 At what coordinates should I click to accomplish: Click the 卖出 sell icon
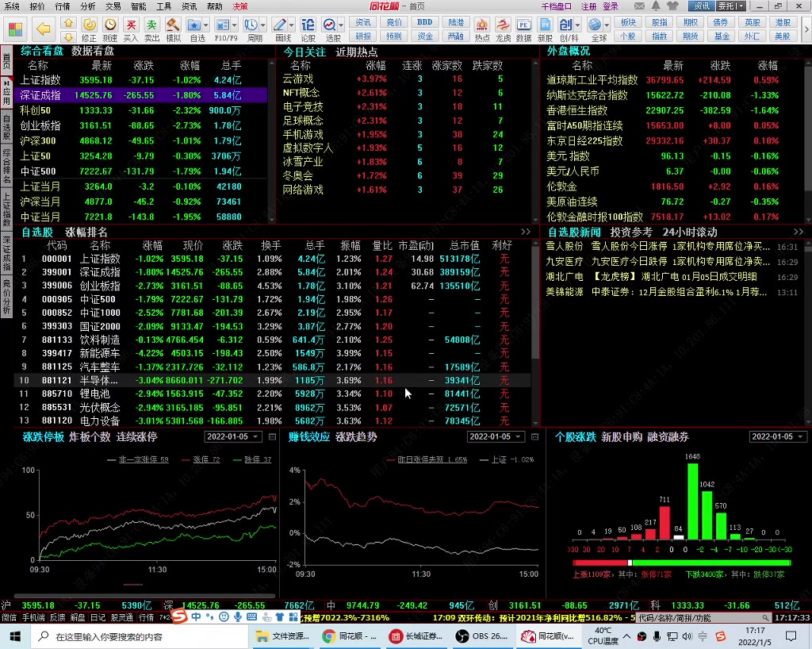151,30
